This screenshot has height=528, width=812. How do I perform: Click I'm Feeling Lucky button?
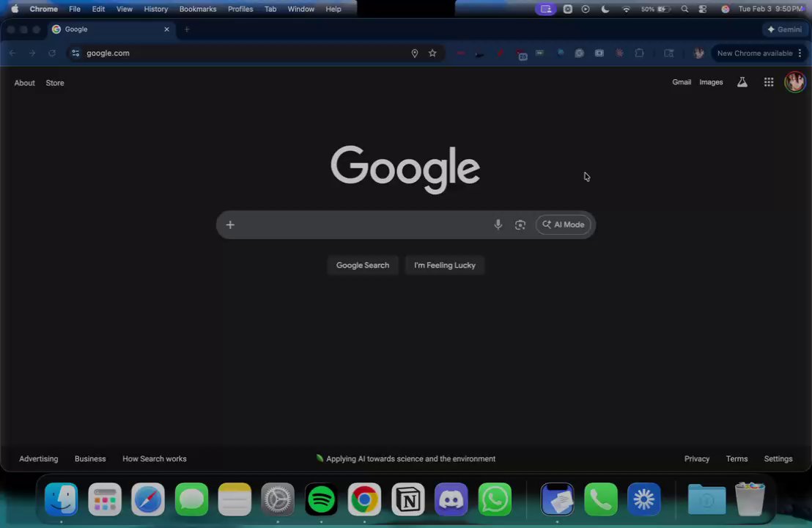click(444, 265)
